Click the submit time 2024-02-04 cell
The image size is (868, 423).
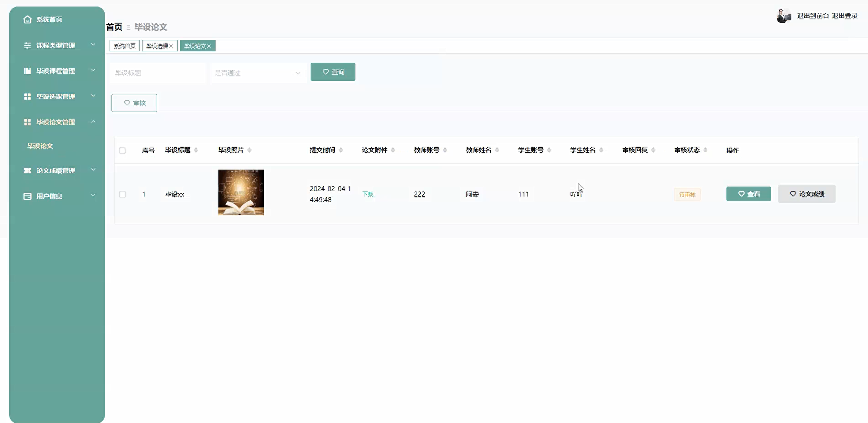pyautogui.click(x=330, y=194)
